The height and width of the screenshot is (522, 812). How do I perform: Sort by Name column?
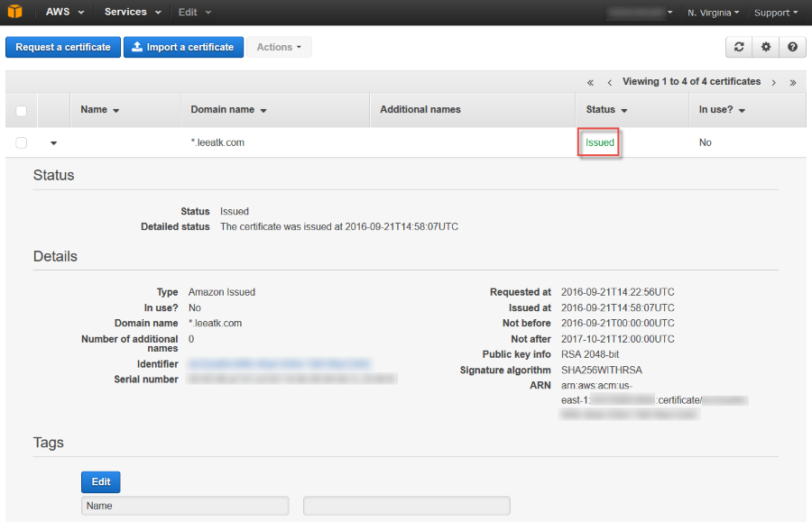pyautogui.click(x=100, y=110)
